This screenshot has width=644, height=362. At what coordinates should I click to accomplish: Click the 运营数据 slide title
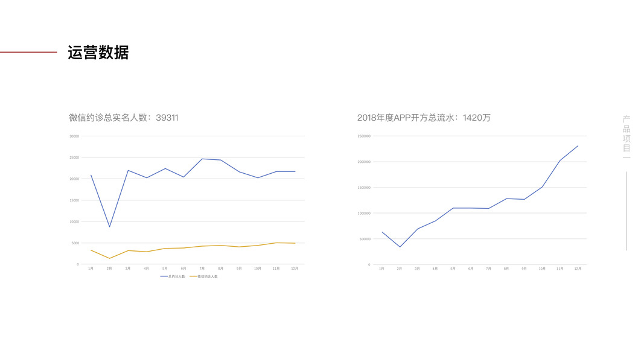tap(98, 52)
